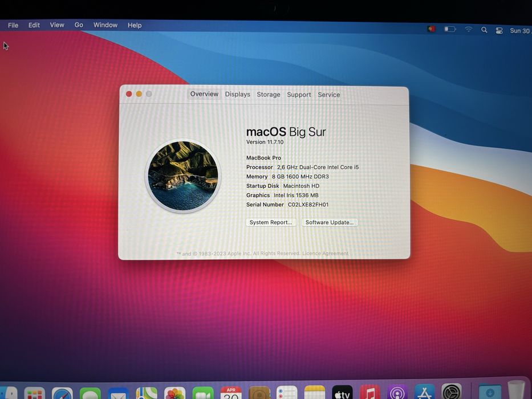532x399 pixels.
Task: Minimize the About This Mac window
Action: click(x=139, y=93)
